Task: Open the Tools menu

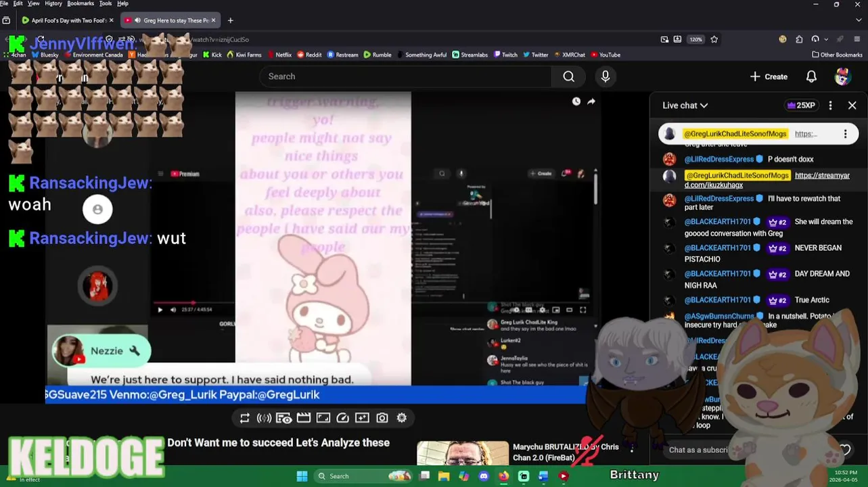Action: pos(106,3)
